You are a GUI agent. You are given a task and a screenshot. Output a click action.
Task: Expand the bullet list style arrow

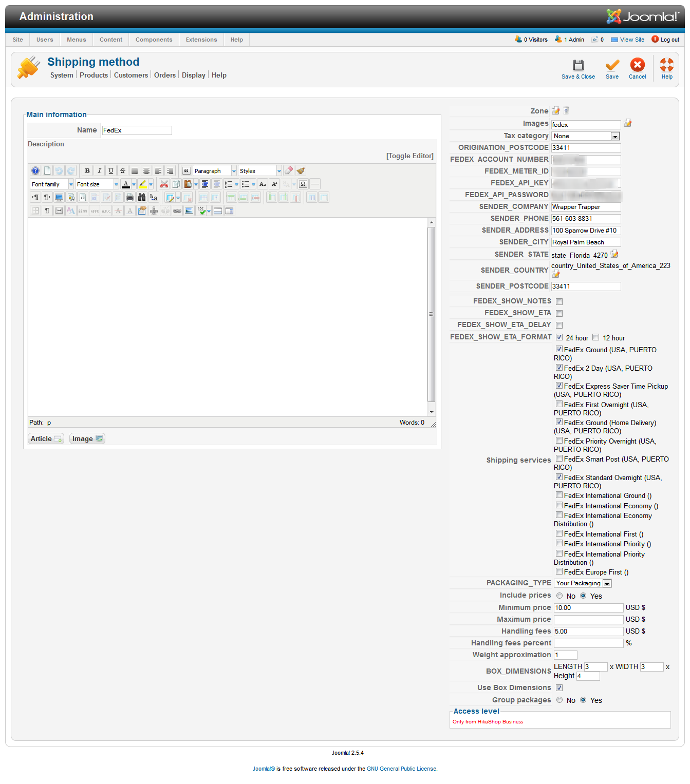click(x=253, y=184)
